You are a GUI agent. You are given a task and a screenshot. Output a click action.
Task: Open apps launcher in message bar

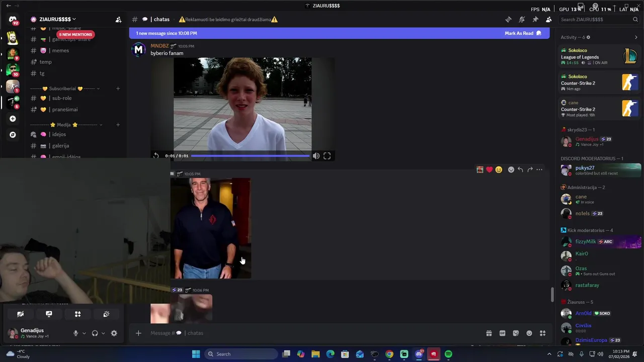tap(543, 333)
